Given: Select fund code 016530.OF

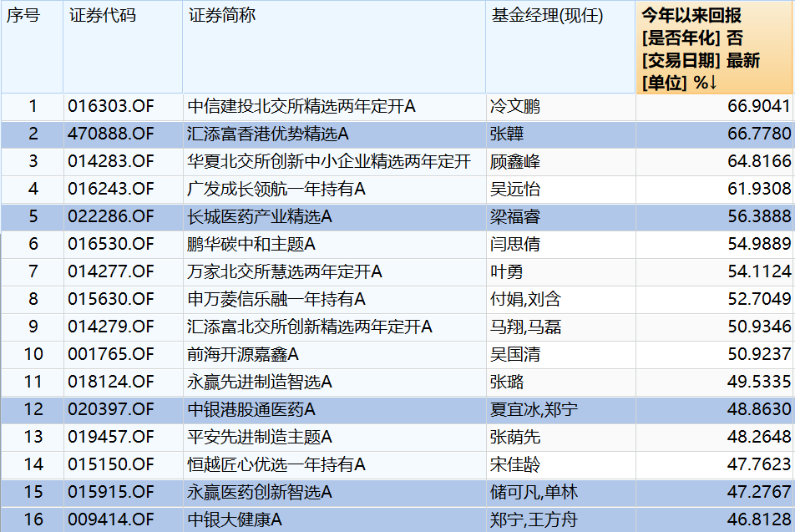Looking at the screenshot, I should coord(111,244).
